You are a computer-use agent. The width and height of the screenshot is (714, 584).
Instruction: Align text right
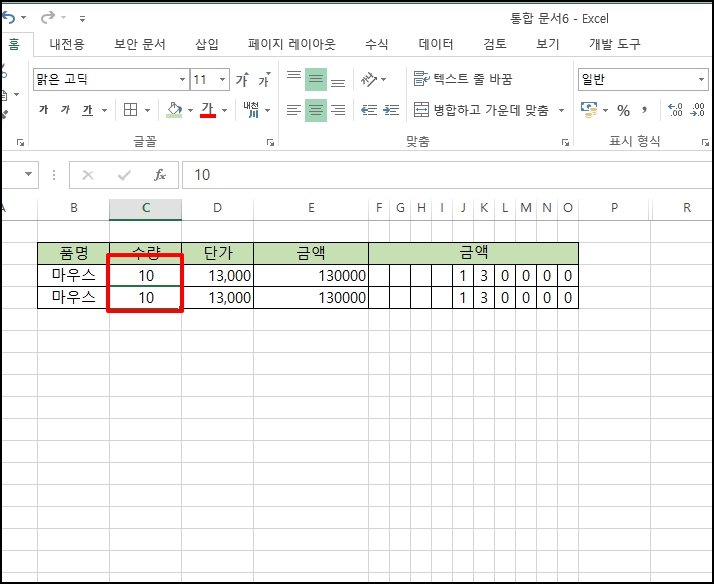click(x=338, y=110)
